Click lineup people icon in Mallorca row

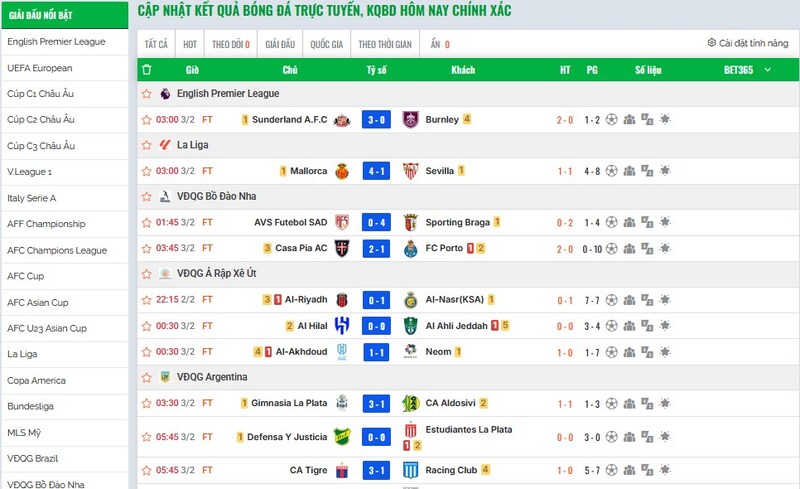(629, 171)
